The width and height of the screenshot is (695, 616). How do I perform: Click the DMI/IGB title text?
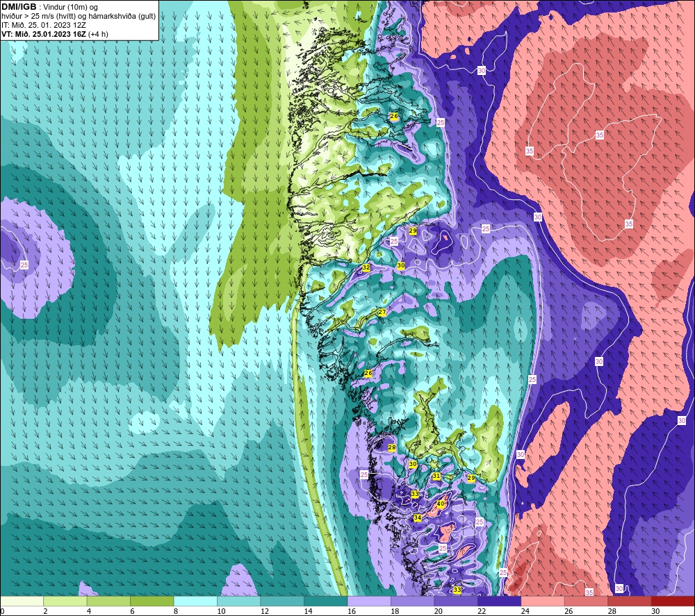pos(19,7)
